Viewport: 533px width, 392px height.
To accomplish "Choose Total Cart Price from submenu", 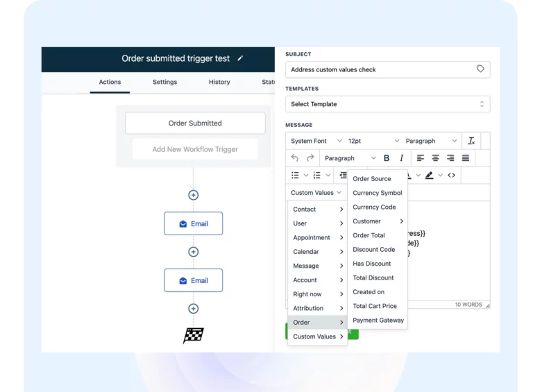I will coord(378,306).
